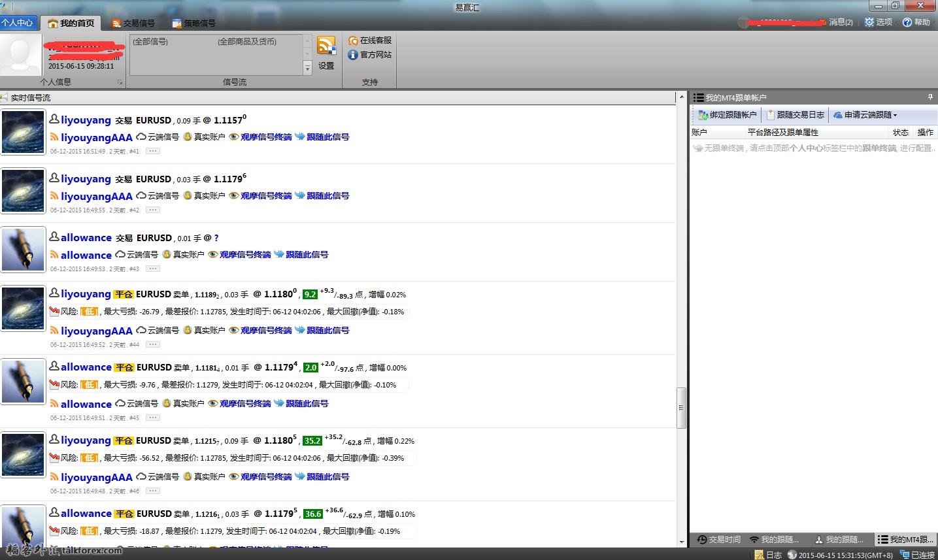Click 平仓 label on liyouyang 1.1180⁰ trade
Viewport: 938px width, 560px height.
tap(124, 295)
